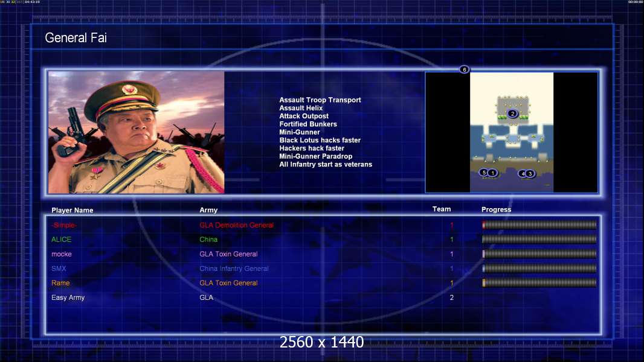Screen dimensions: 644x362
Task: Click team number 1 for ALICE
Action: tap(452, 240)
